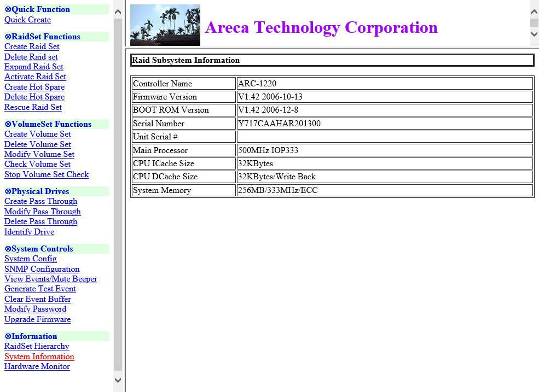Viewport: 539px width, 392px height.
Task: Open Modify Password page
Action: click(x=35, y=309)
